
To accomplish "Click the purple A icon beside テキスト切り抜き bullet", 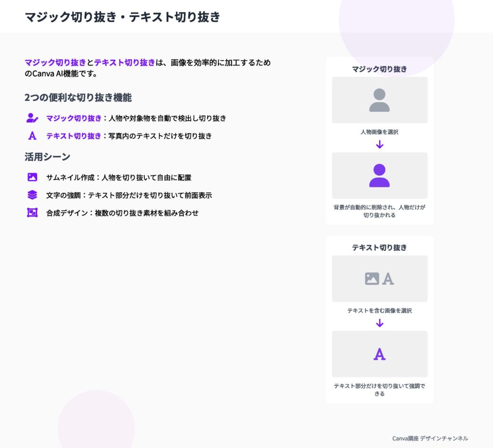I will tap(32, 136).
